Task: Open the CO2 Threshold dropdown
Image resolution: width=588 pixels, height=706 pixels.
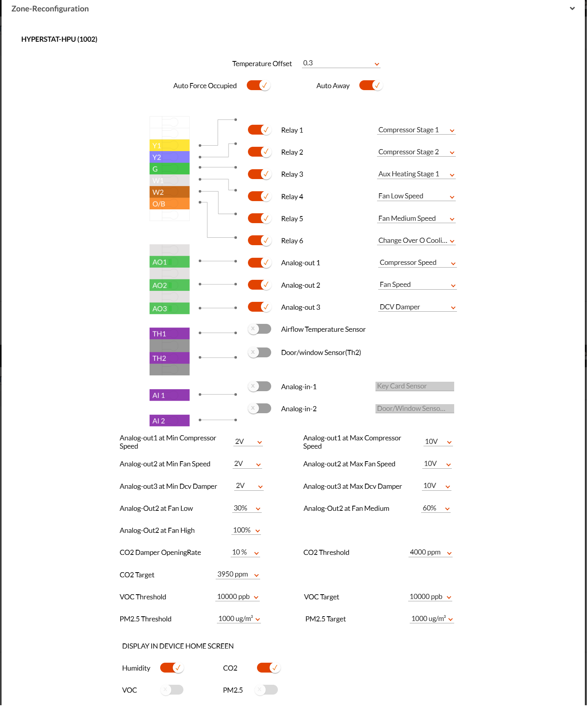Action: pyautogui.click(x=431, y=553)
